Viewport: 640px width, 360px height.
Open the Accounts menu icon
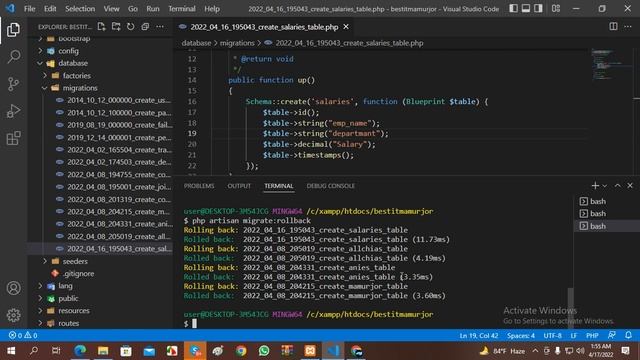[x=13, y=288]
